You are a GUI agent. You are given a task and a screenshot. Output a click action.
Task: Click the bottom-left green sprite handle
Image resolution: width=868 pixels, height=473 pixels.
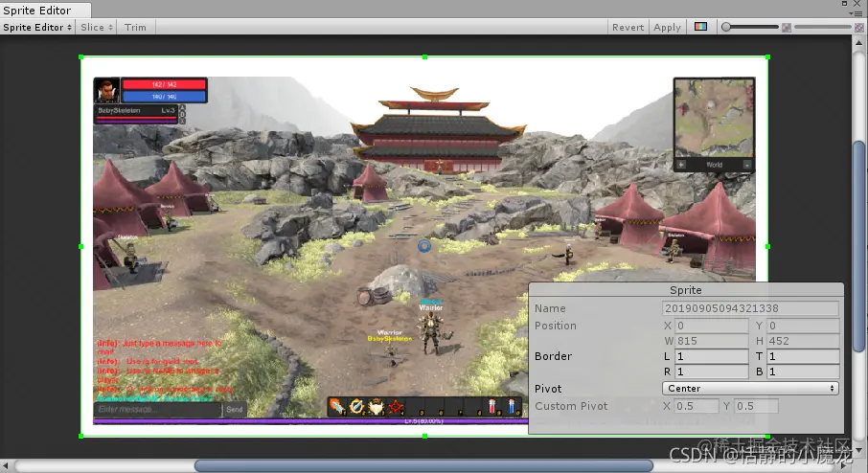pyautogui.click(x=81, y=436)
